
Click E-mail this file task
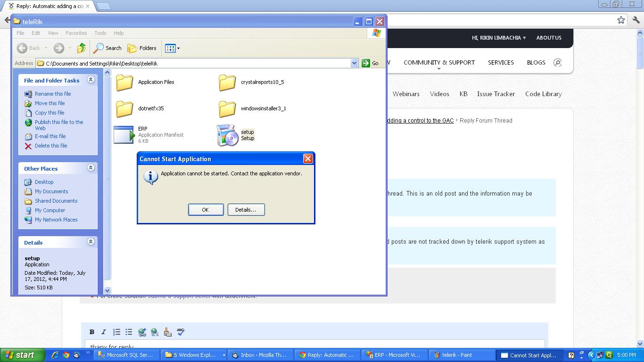[50, 136]
